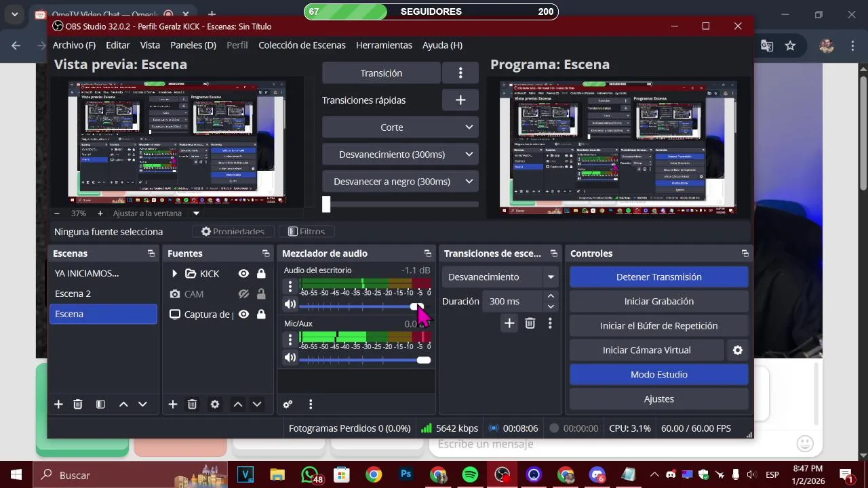Viewport: 868px width, 488px height.
Task: Show the hidden CAM source
Action: (243, 293)
